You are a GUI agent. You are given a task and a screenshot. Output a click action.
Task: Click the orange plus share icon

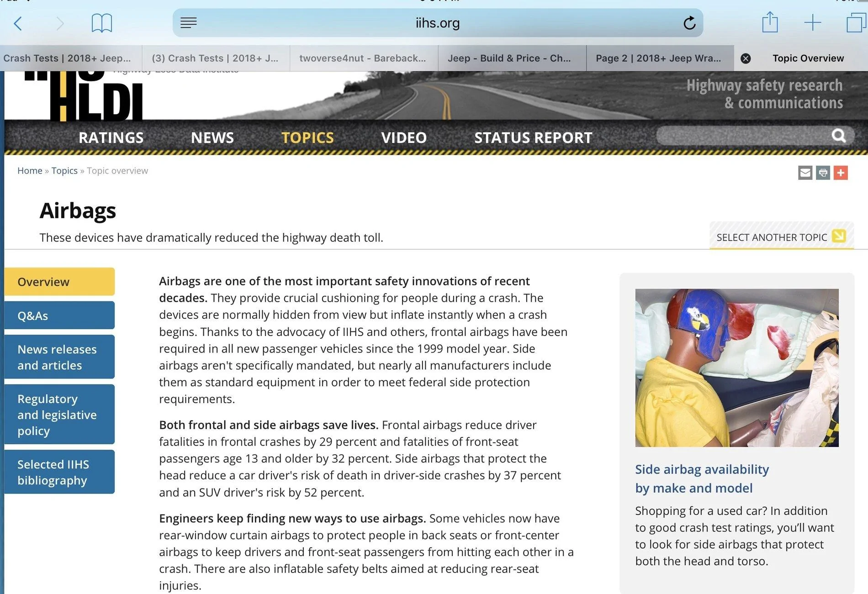click(841, 173)
